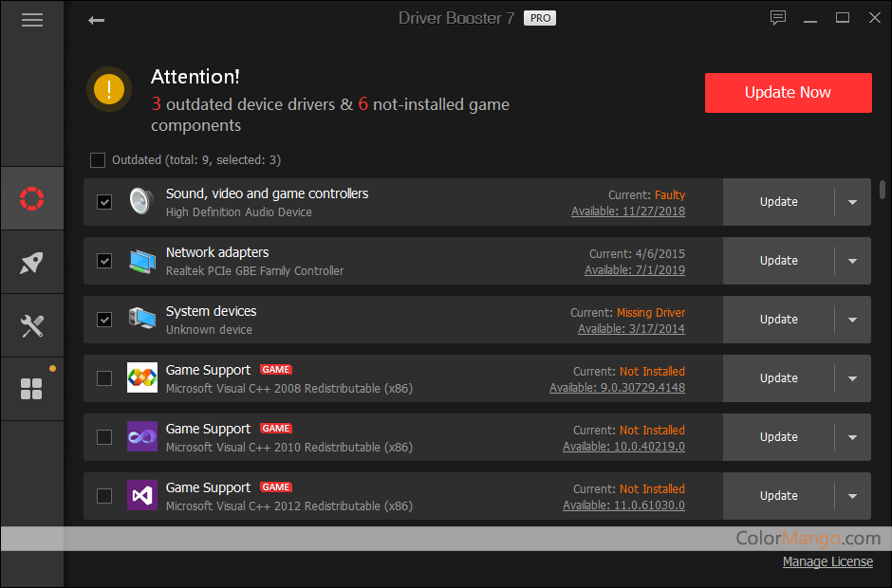Open Available: 11/27/2018 driver details
Viewport: 892px width, 588px height.
tap(628, 211)
